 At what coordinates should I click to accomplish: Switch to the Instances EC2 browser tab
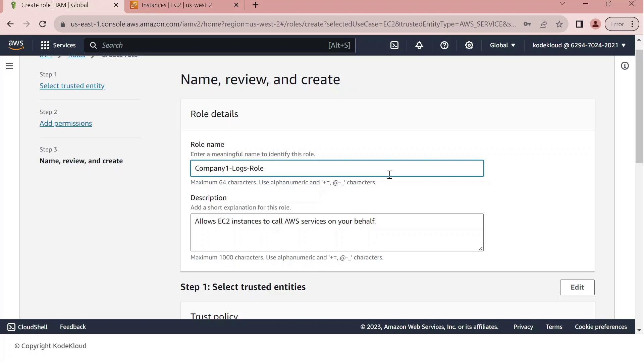click(x=176, y=5)
